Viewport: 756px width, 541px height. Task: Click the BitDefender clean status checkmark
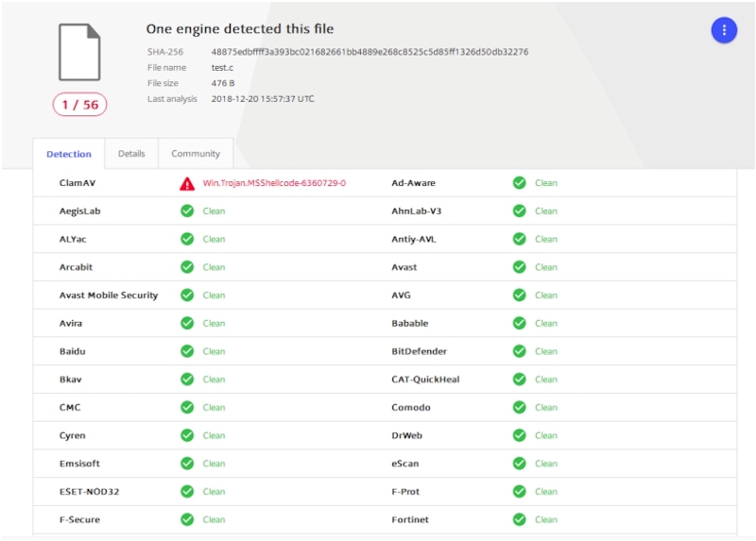tap(519, 351)
